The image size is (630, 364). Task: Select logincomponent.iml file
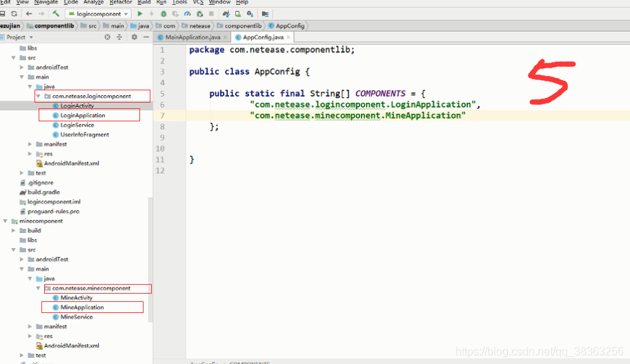click(x=54, y=201)
